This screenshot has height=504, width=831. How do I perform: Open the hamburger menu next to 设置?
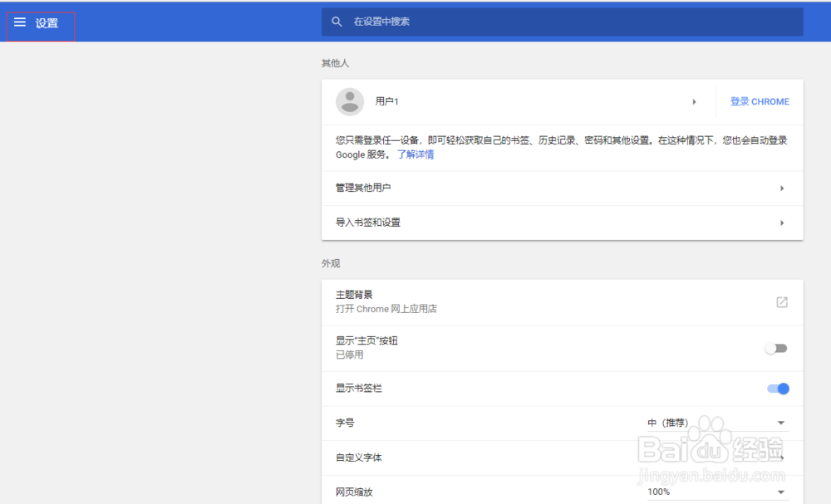click(x=20, y=22)
